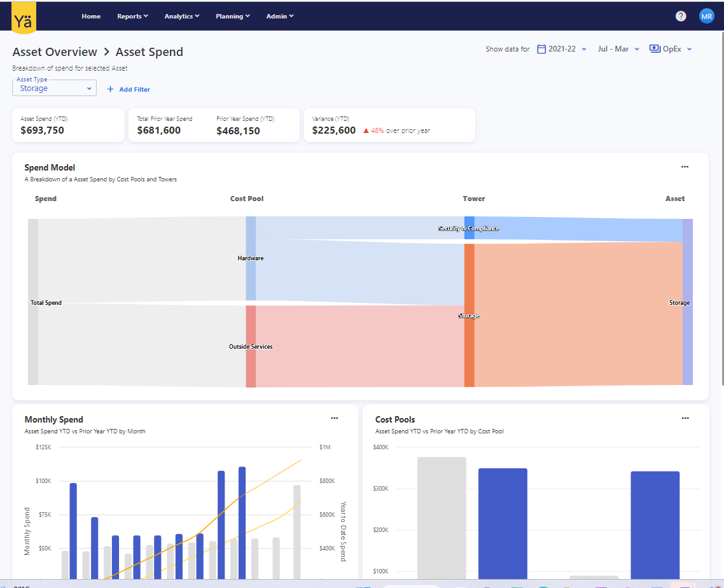Navigate back to Asset Overview breadcrumb
The image size is (724, 588).
55,52
